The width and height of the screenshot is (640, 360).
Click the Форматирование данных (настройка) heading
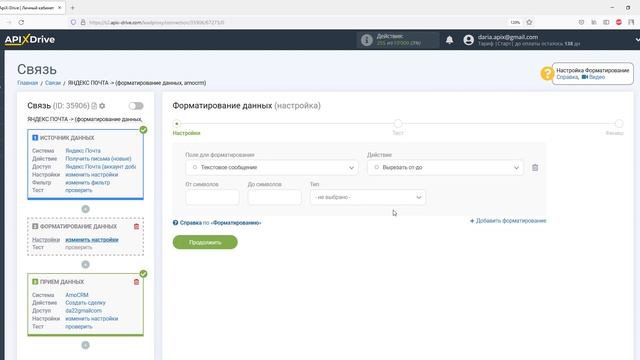(247, 106)
